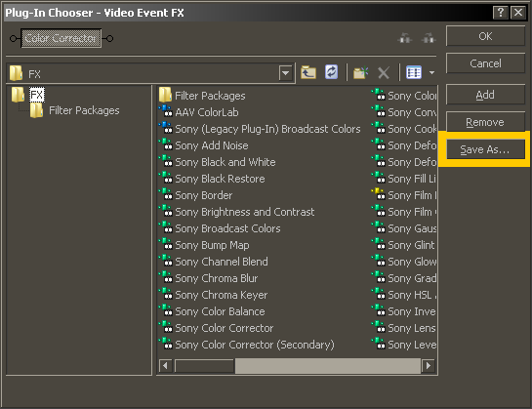Select the Sony HSL plug-in entry
This screenshot has width=532, height=409.
(x=403, y=296)
